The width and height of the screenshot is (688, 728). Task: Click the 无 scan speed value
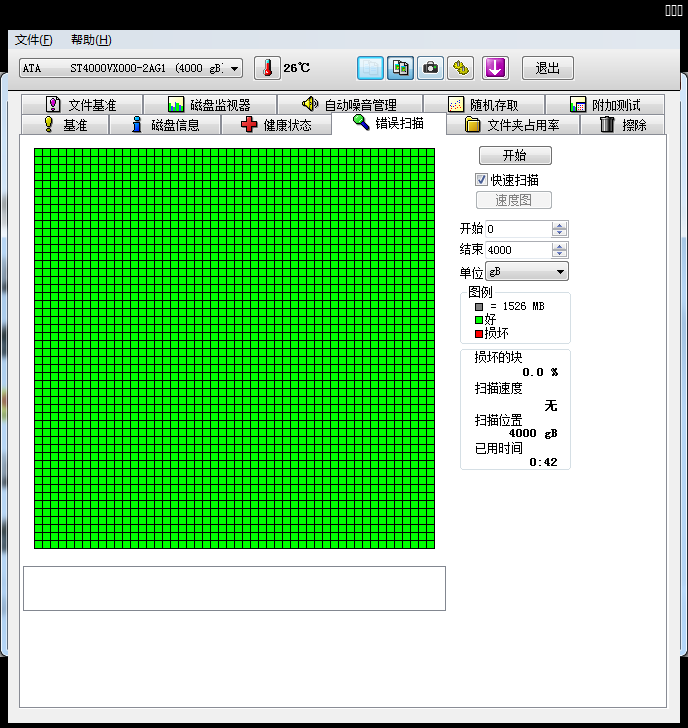pos(551,406)
